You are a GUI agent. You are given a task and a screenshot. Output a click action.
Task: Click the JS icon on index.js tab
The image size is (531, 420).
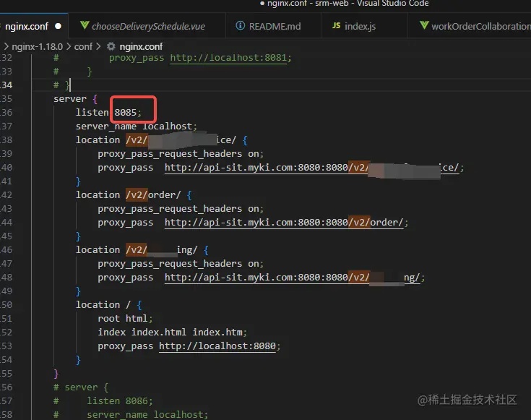click(336, 26)
